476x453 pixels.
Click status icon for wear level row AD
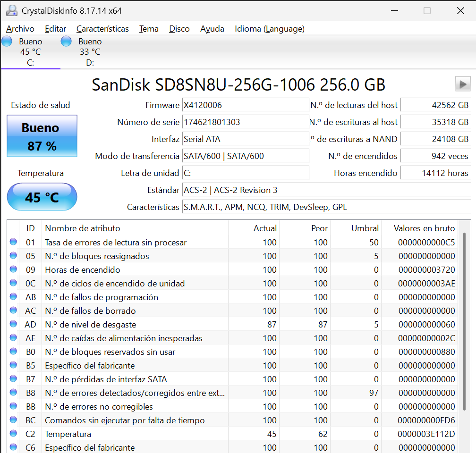pos(13,325)
